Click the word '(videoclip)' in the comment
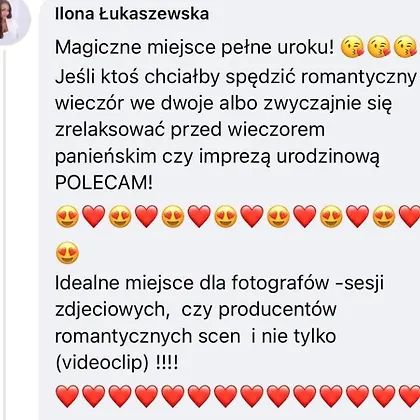The image size is (420, 420). [102, 362]
